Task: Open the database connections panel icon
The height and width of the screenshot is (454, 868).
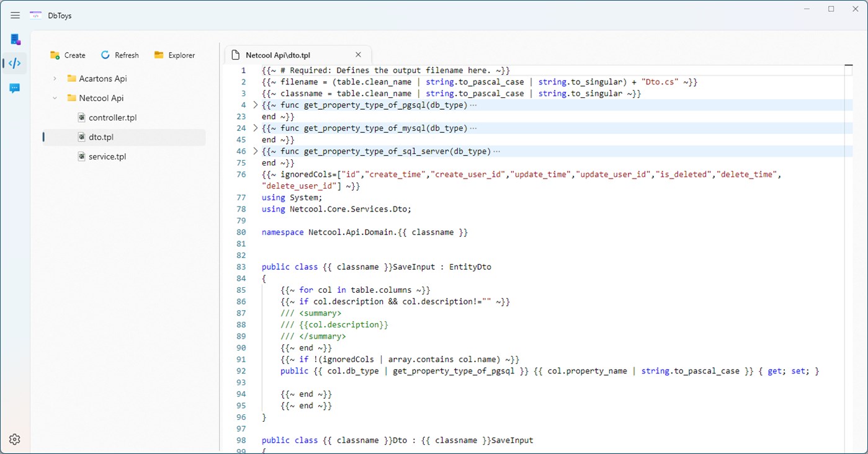Action: pyautogui.click(x=15, y=38)
